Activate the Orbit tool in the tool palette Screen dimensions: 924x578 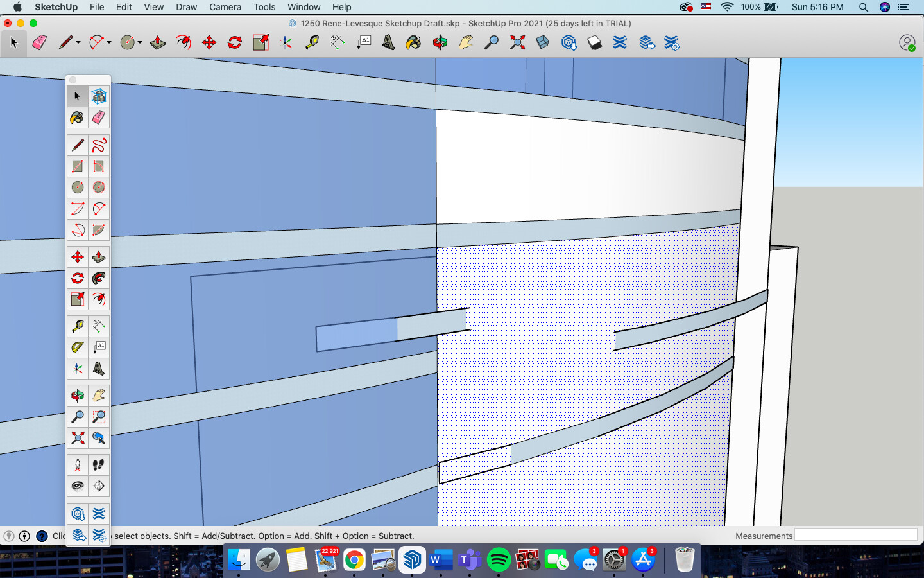pos(77,395)
